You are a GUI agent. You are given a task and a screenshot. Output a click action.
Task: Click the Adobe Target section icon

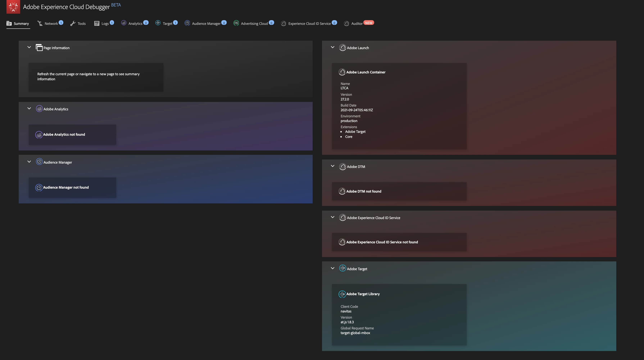(x=343, y=268)
